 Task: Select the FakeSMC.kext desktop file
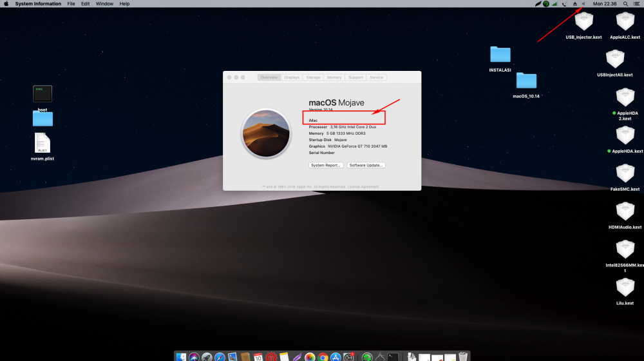tap(625, 178)
